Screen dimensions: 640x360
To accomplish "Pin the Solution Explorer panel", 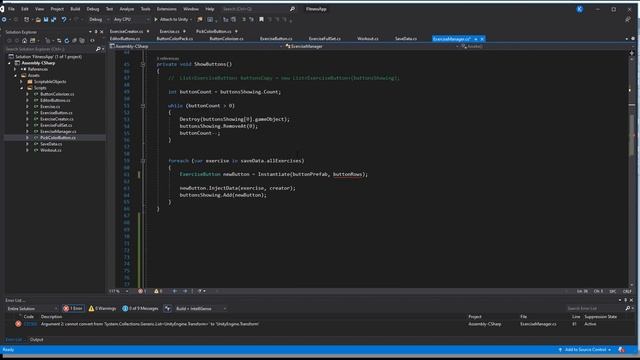I will (x=96, y=32).
